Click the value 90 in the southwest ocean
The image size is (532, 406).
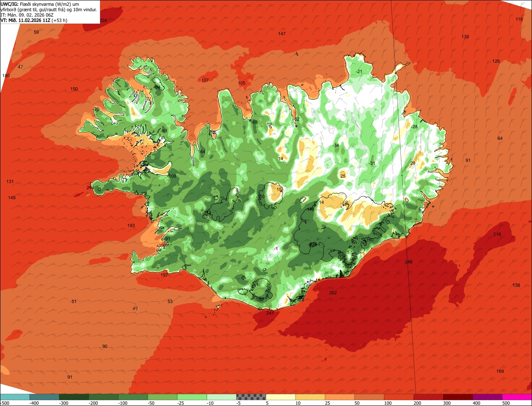[x=105, y=346]
